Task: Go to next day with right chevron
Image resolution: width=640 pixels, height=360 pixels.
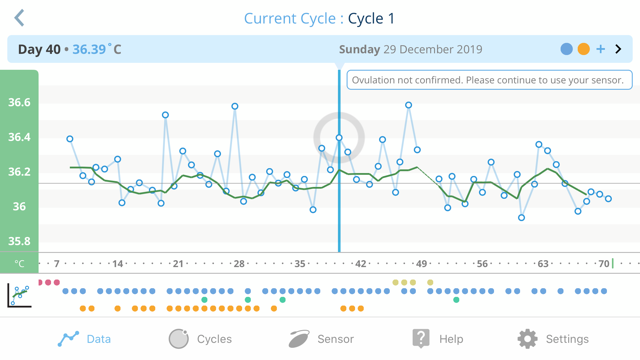Action: tap(618, 49)
